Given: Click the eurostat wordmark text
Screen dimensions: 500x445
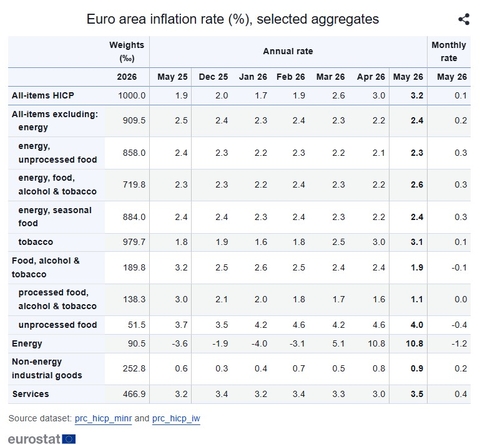Looking at the screenshot, I should click(x=34, y=439).
